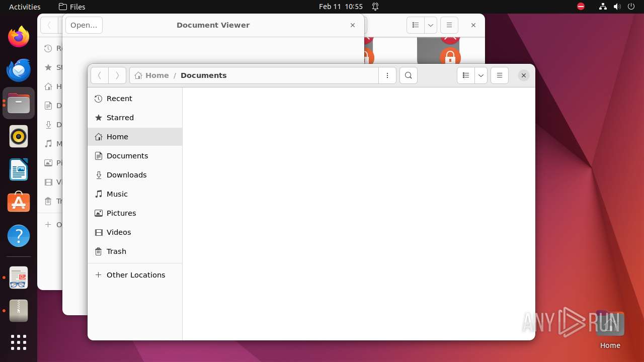This screenshot has height=362, width=644.
Task: Go back in the rear Files window
Action: tap(49, 25)
